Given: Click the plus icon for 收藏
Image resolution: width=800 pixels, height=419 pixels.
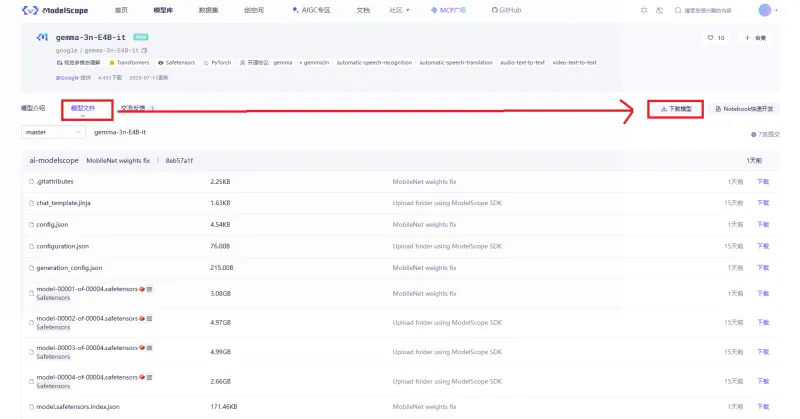Looking at the screenshot, I should [747, 38].
